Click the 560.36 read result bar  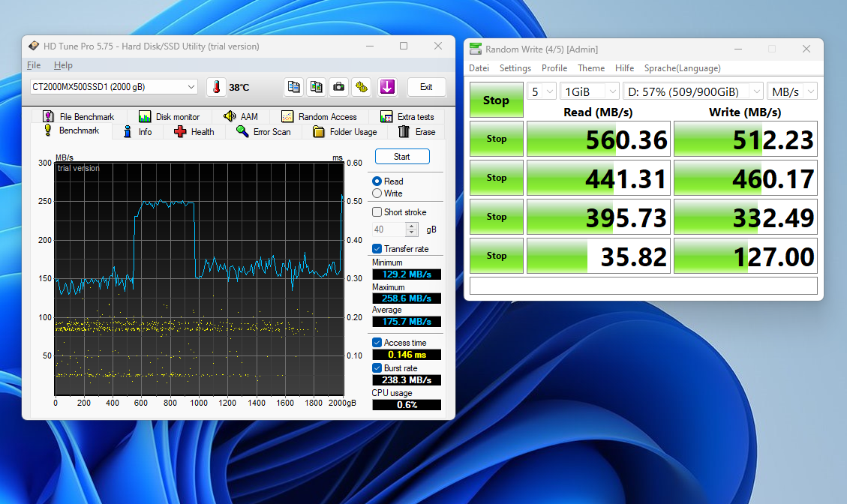(599, 139)
